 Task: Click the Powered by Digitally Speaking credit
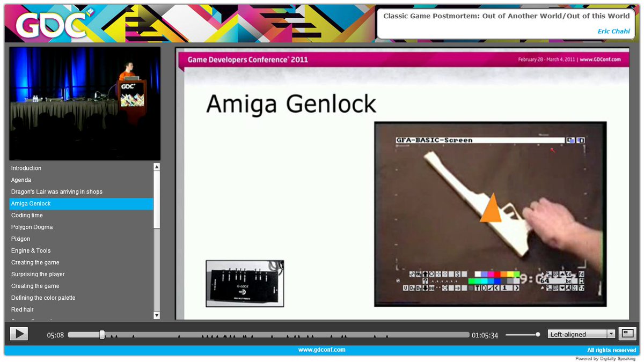[x=605, y=359]
